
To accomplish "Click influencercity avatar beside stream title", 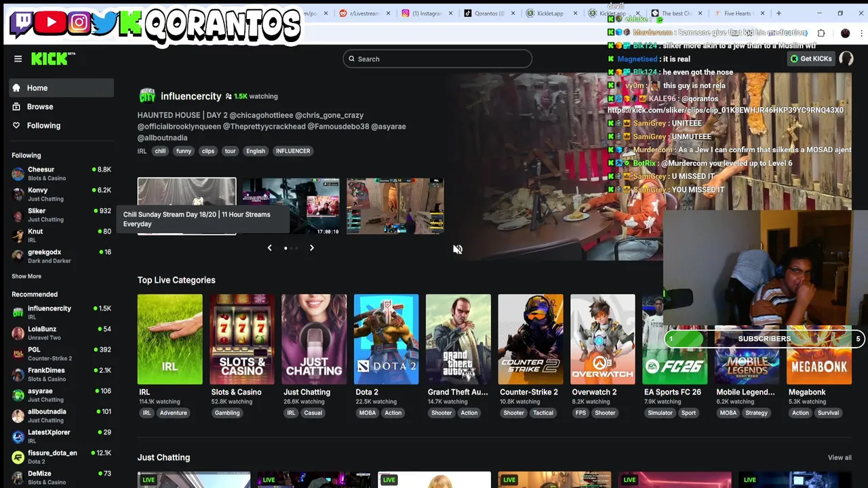I will (147, 96).
